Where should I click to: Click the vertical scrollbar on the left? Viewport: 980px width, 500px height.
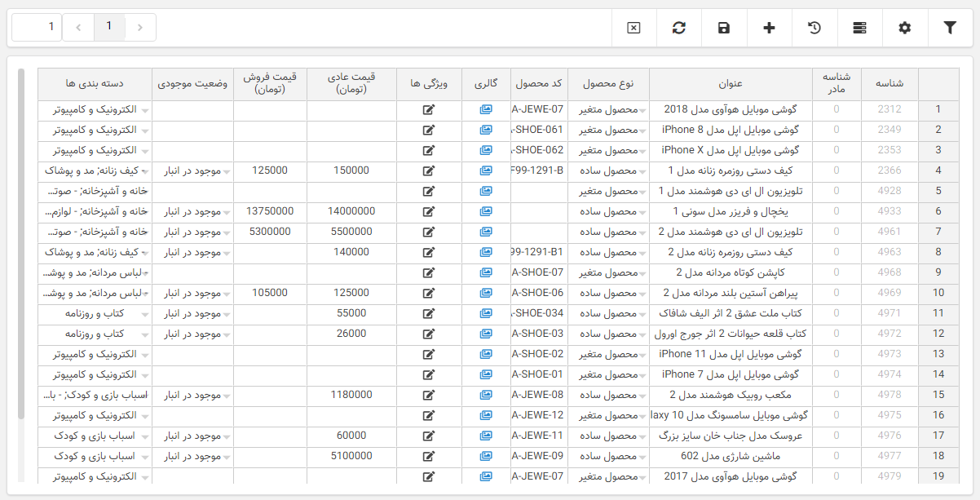coord(21,245)
